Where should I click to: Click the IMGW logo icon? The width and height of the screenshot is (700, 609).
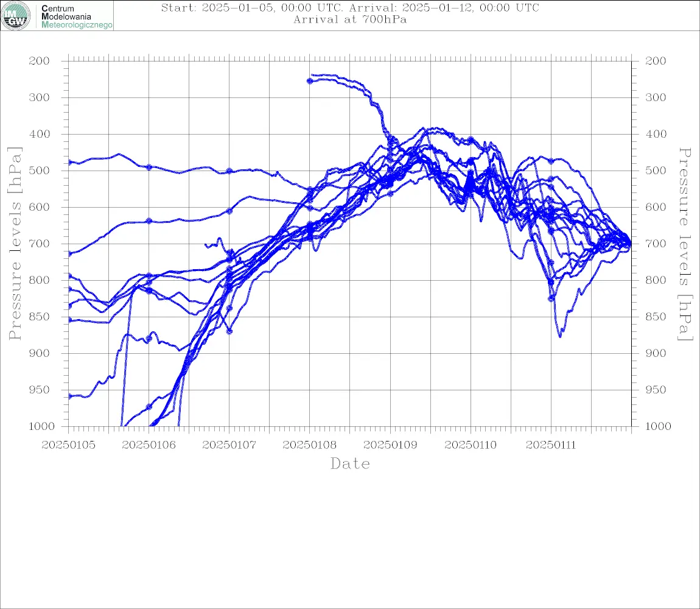pos(16,16)
